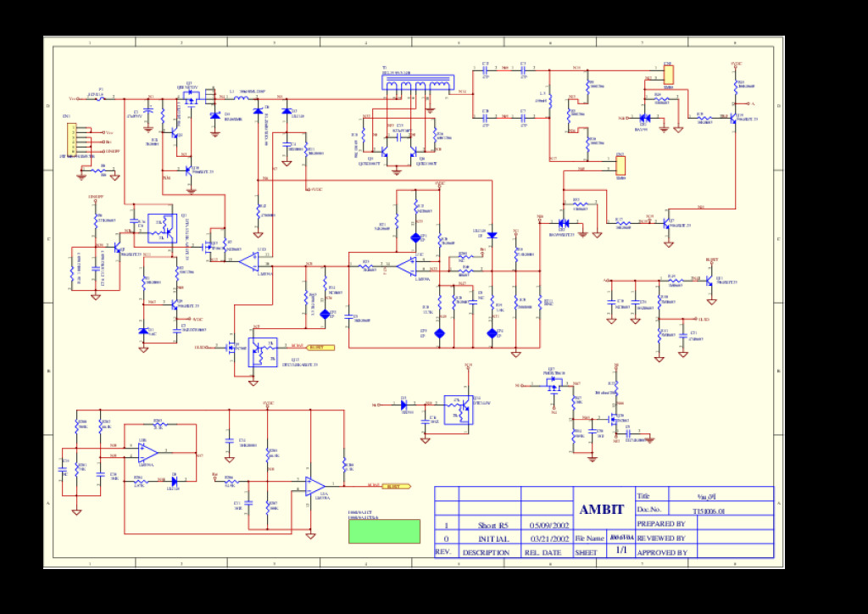The image size is (868, 614).
Task: Click the "Short R5" revision description
Action: pos(492,526)
